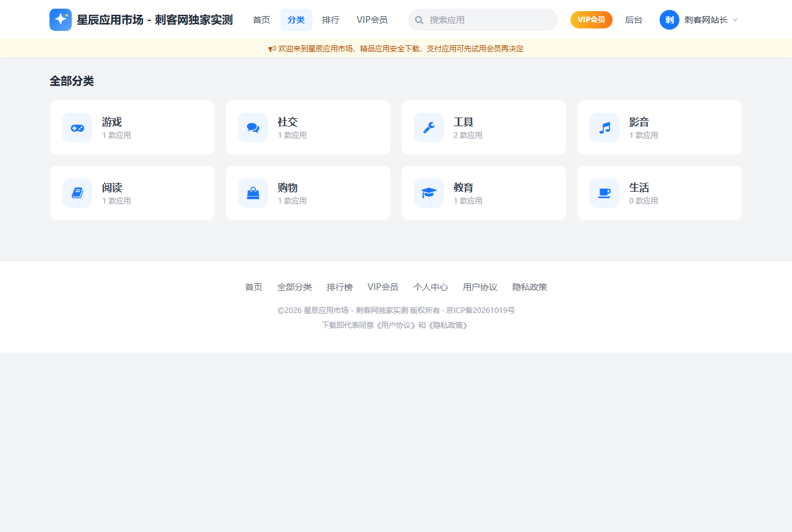Open the 工具 wrench icon

(429, 127)
